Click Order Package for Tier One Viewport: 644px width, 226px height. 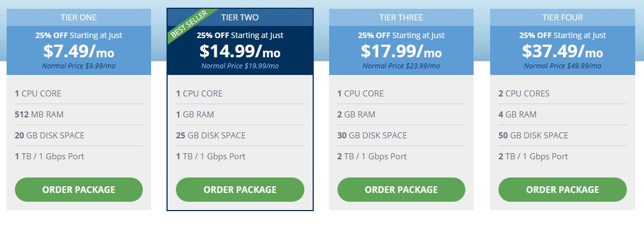(79, 190)
